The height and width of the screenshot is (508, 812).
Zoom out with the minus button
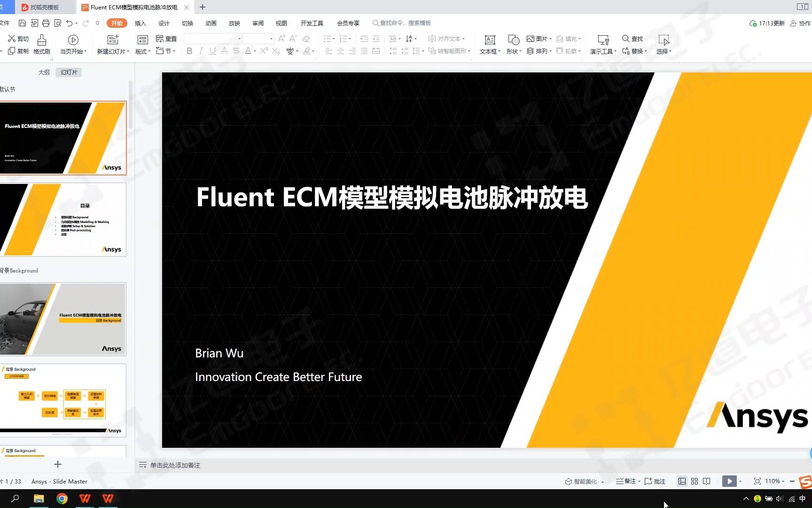(x=792, y=481)
